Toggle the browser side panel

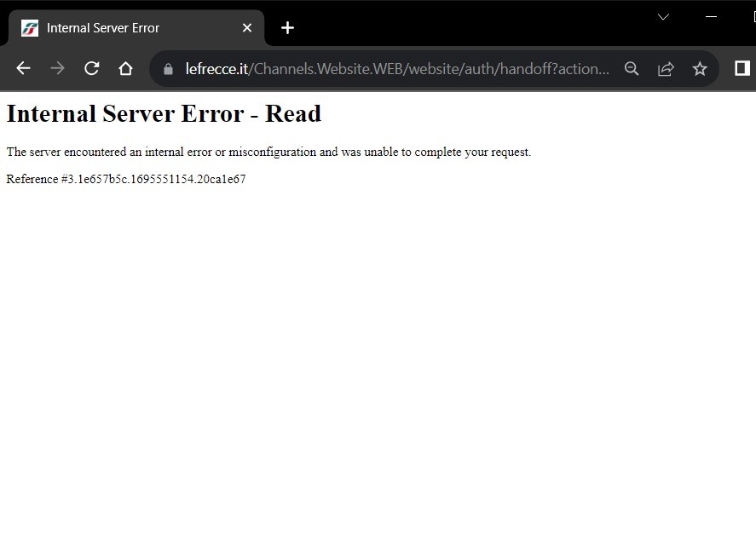pos(742,68)
